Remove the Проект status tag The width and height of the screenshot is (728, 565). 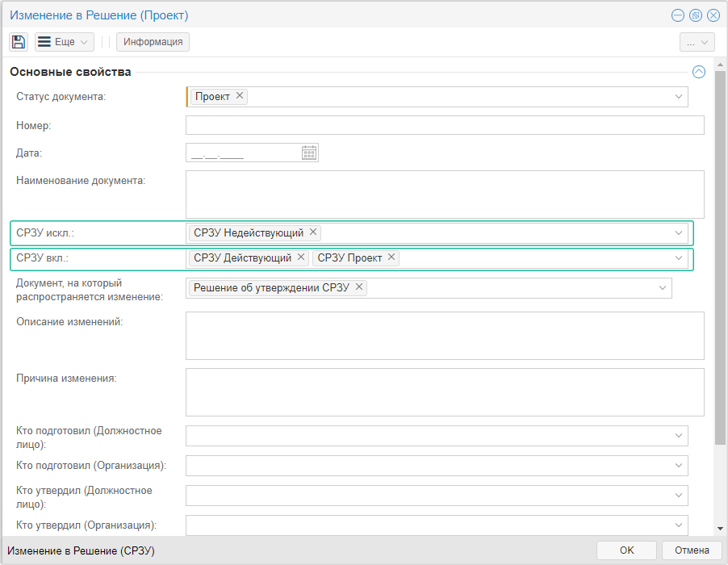[x=240, y=96]
